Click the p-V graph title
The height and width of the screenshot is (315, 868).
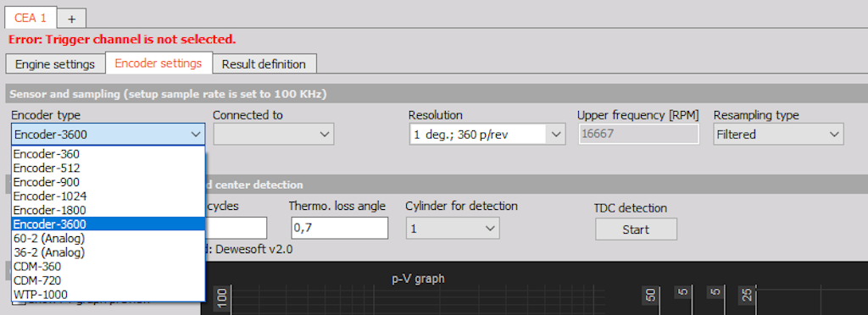[418, 279]
